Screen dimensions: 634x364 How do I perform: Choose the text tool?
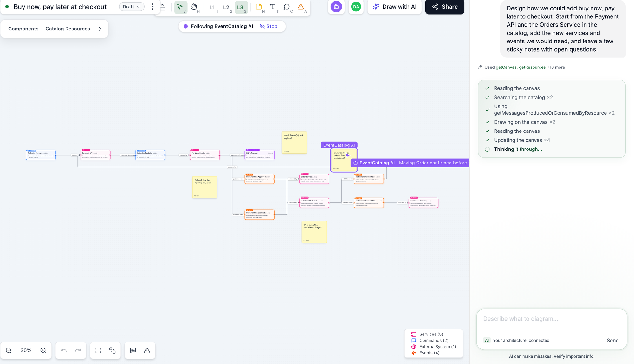pyautogui.click(x=273, y=7)
